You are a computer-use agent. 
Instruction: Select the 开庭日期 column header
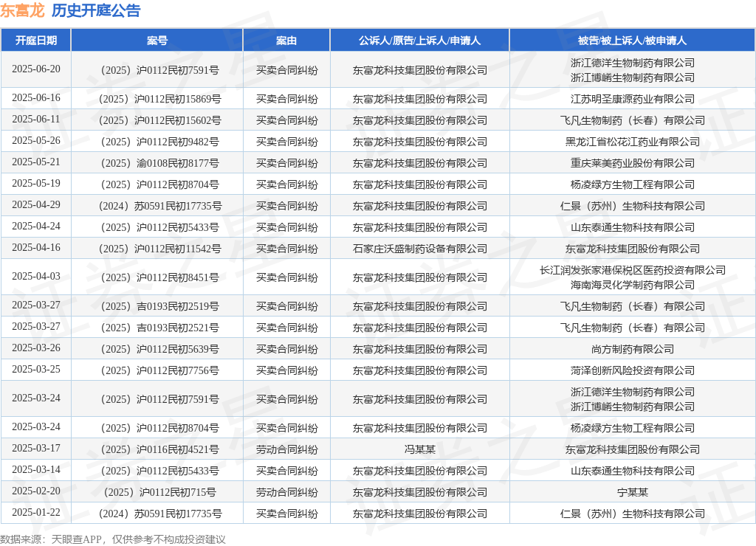[36, 41]
